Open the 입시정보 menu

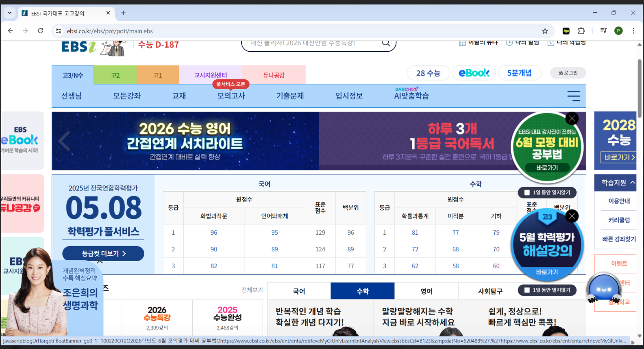click(x=349, y=96)
